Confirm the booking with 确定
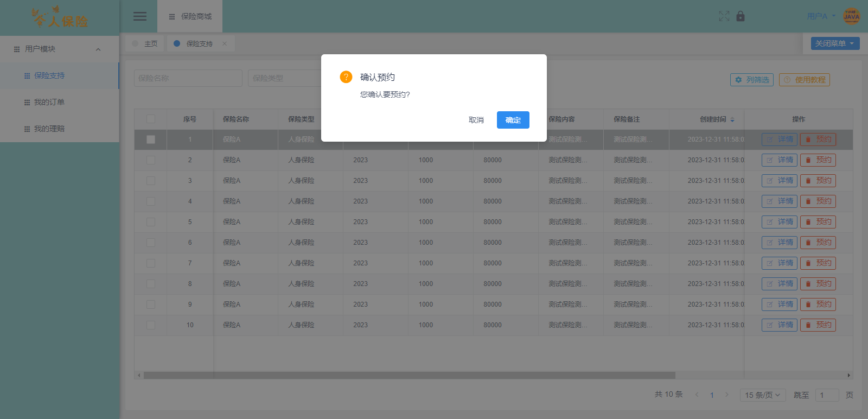 click(x=513, y=120)
